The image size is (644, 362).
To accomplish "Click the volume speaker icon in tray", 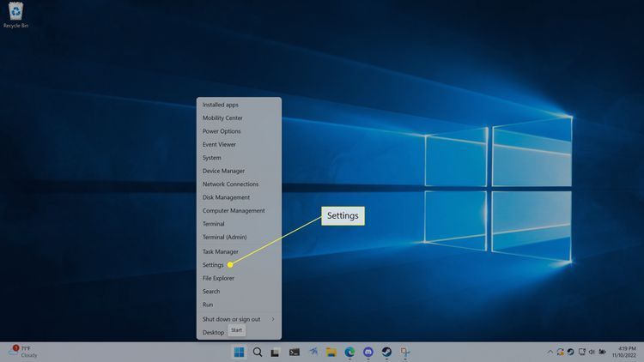I will [591, 352].
